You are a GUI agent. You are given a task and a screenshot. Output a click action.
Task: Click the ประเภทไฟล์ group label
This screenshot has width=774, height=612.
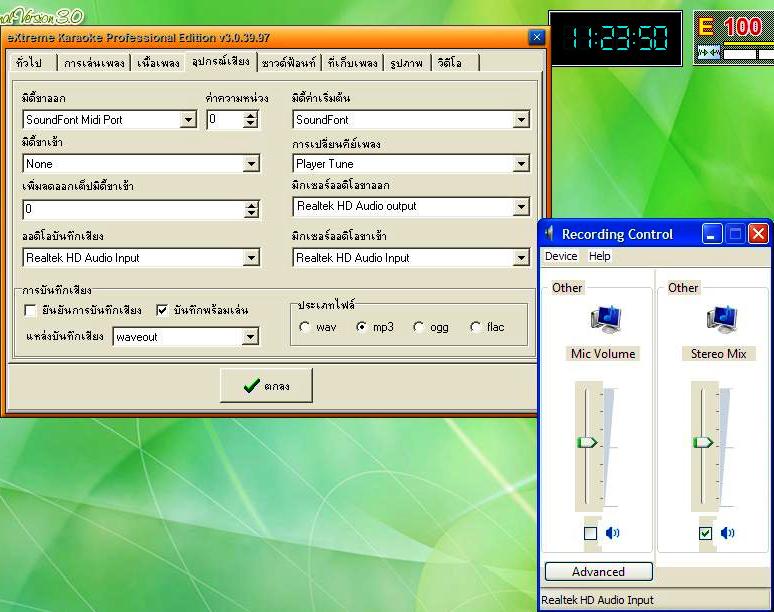(x=326, y=305)
